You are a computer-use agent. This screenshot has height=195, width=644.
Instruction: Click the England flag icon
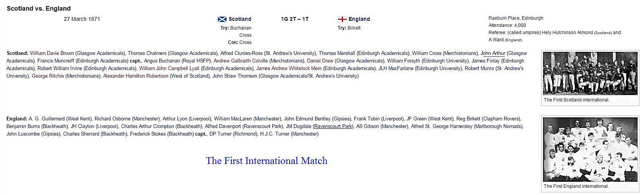[342, 19]
